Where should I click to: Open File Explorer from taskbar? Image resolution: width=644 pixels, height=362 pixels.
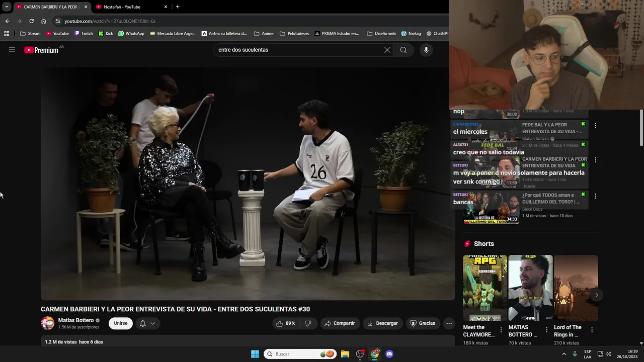(345, 354)
